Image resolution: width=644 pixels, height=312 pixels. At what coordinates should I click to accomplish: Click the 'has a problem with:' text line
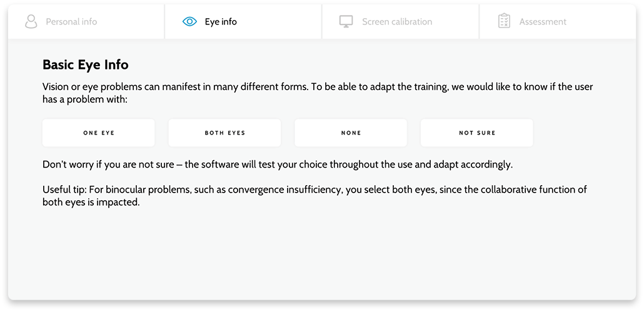85,100
